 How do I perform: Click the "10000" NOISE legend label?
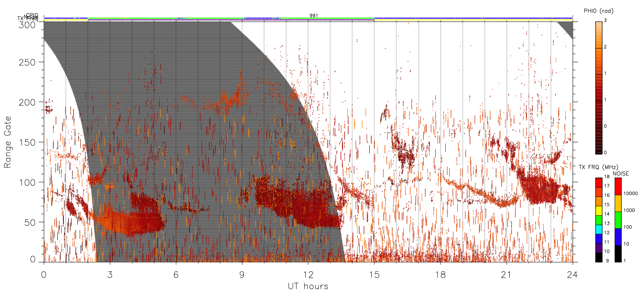click(x=631, y=193)
